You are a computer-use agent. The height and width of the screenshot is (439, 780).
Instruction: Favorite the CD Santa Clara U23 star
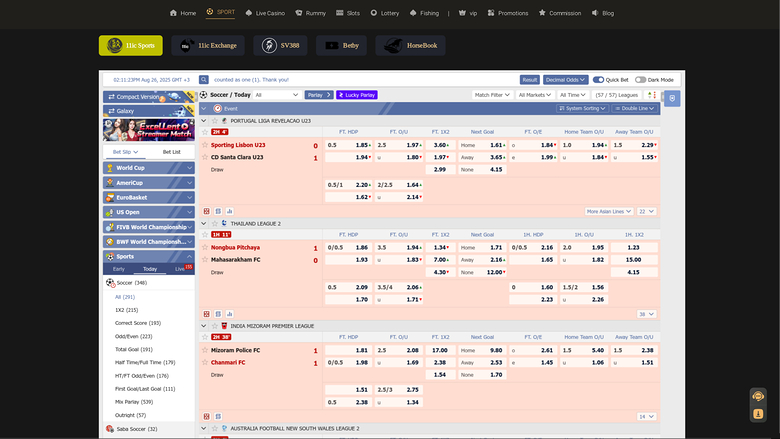pyautogui.click(x=205, y=157)
